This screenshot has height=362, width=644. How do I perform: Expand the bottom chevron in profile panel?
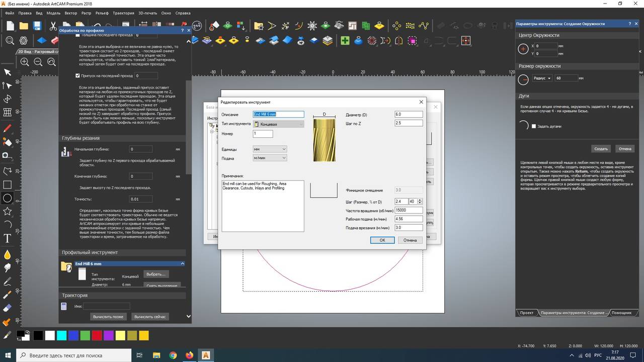click(x=189, y=316)
